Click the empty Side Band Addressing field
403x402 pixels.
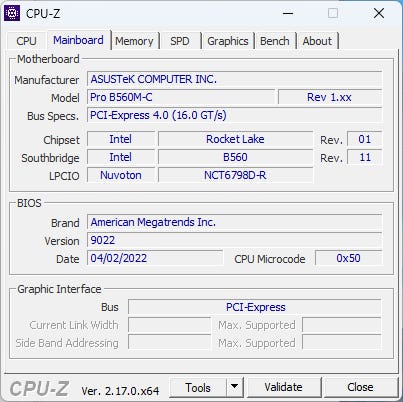pyautogui.click(x=170, y=343)
